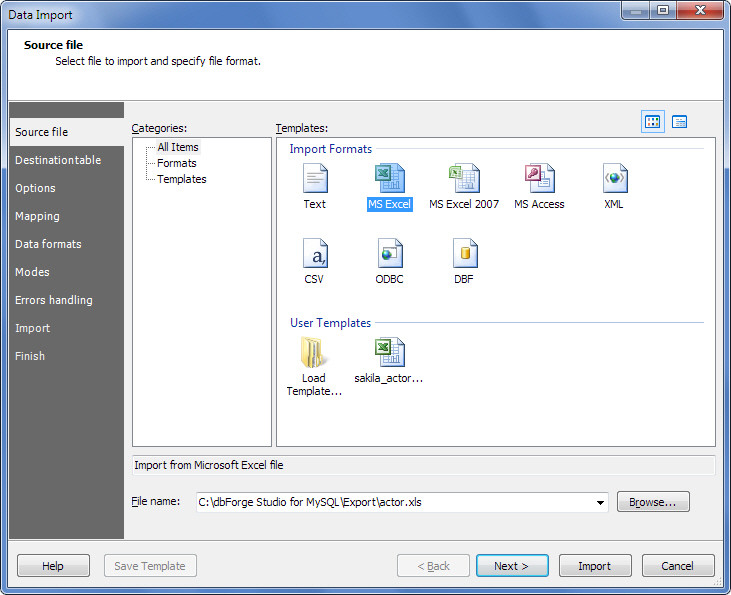
Task: Close the Data Import window
Action: click(x=700, y=10)
